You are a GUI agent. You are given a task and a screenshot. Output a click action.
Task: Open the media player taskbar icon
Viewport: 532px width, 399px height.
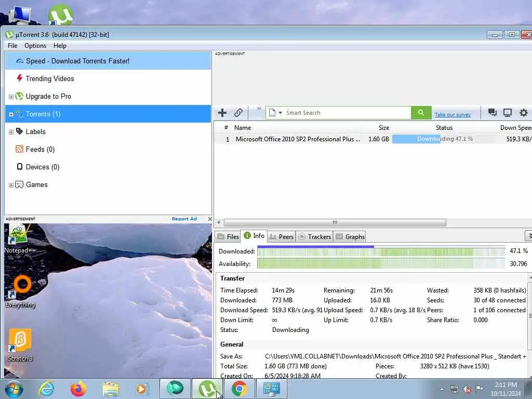pyautogui.click(x=141, y=389)
